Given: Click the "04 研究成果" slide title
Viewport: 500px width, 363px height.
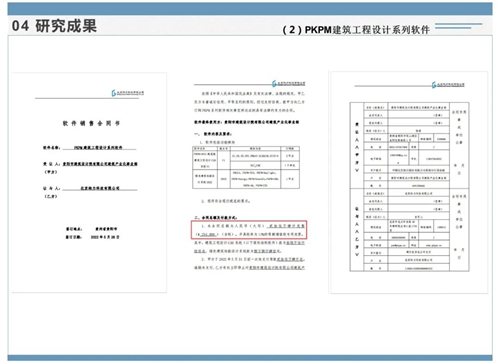Looking at the screenshot, I should tap(54, 26).
